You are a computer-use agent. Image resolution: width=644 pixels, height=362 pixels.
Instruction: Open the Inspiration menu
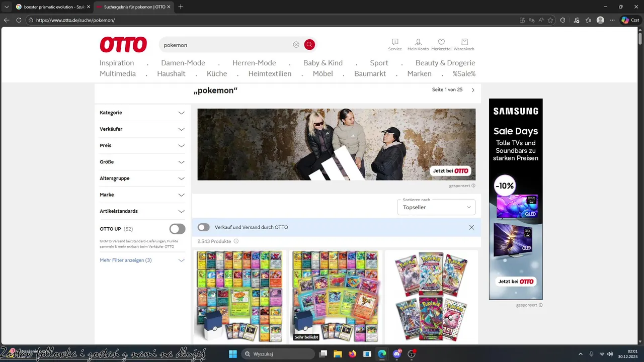pos(117,63)
